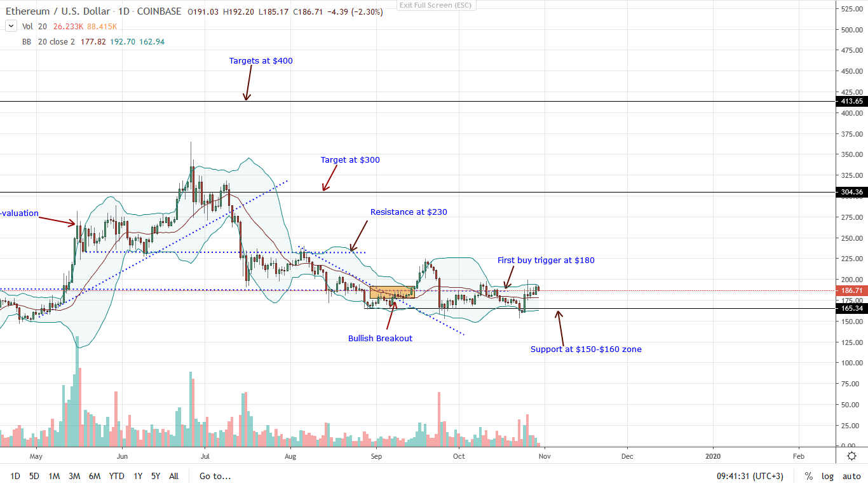Click 'Targets at $400' annotation text
Screen dimensions: 868x488
pos(261,61)
